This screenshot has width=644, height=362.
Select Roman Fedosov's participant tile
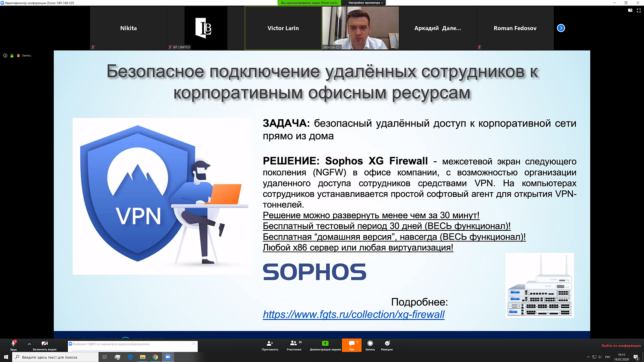(515, 28)
